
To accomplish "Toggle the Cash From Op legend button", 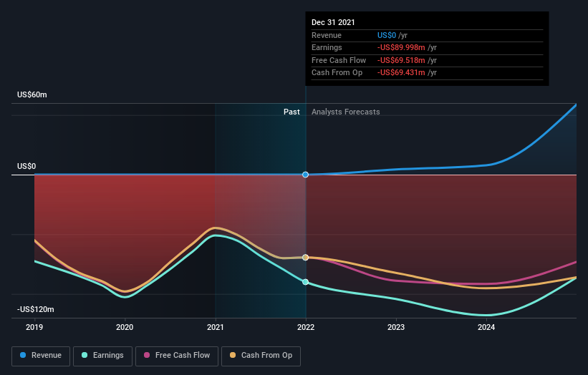I will [261, 356].
